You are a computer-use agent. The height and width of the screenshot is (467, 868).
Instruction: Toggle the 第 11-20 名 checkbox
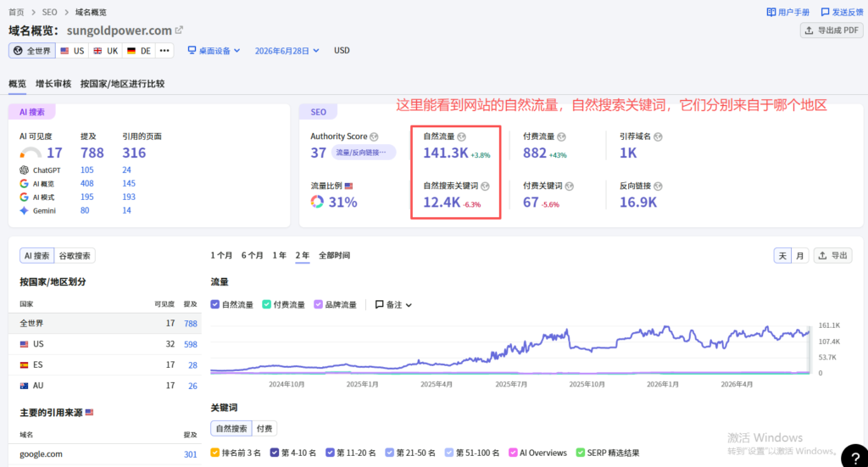point(330,453)
